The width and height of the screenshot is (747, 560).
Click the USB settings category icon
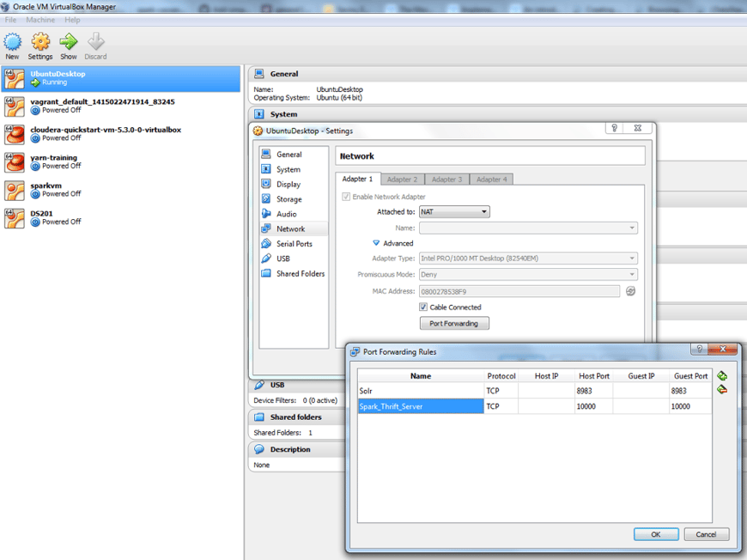[266, 259]
